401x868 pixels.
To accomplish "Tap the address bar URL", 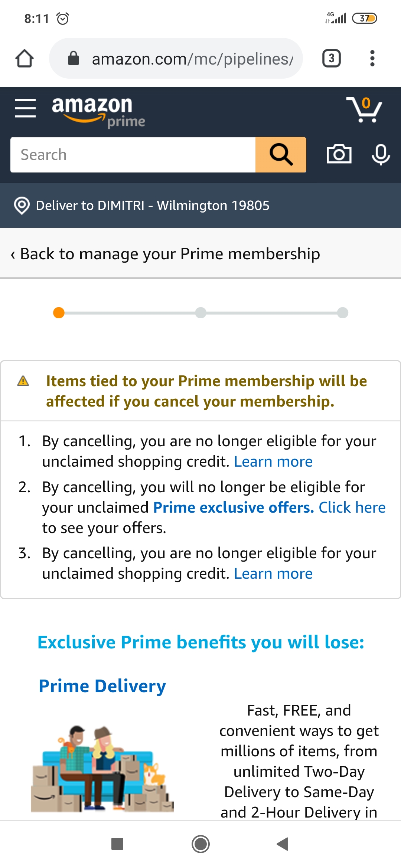I will coord(192,59).
